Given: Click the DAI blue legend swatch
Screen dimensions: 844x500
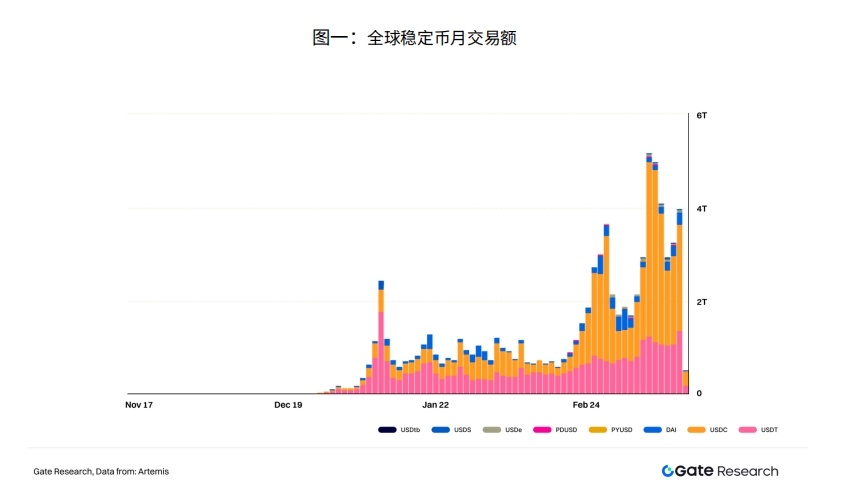Looking at the screenshot, I should [652, 429].
